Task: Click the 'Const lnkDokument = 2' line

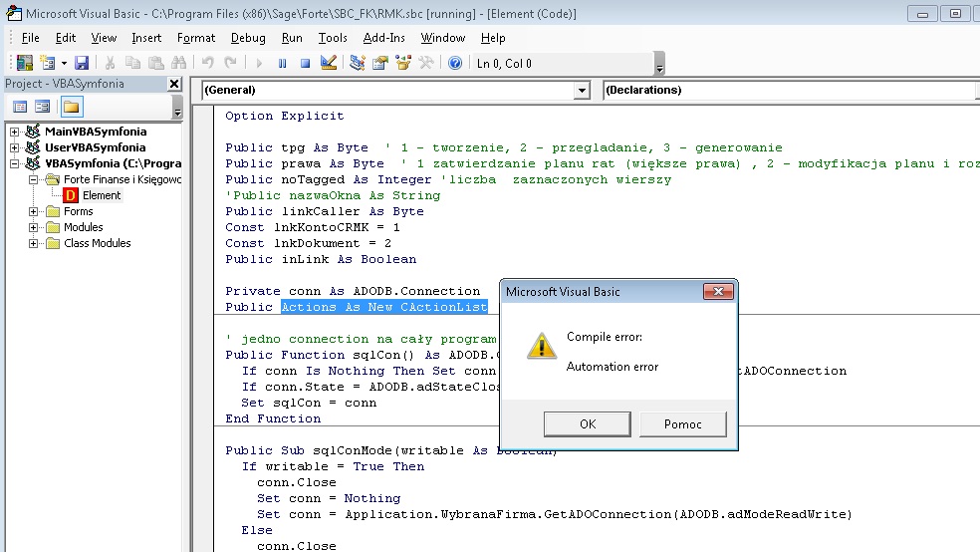Action: tap(308, 243)
